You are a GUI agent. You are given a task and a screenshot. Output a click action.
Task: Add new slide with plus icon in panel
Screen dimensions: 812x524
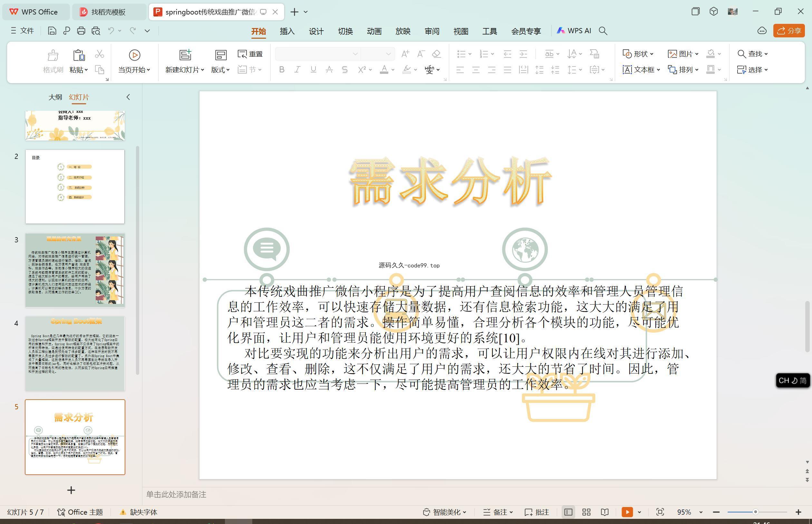tap(71, 490)
